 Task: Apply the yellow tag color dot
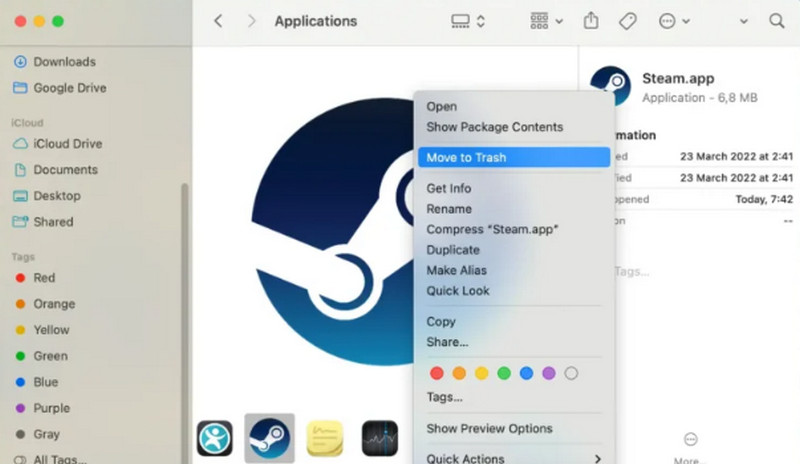[x=482, y=373]
